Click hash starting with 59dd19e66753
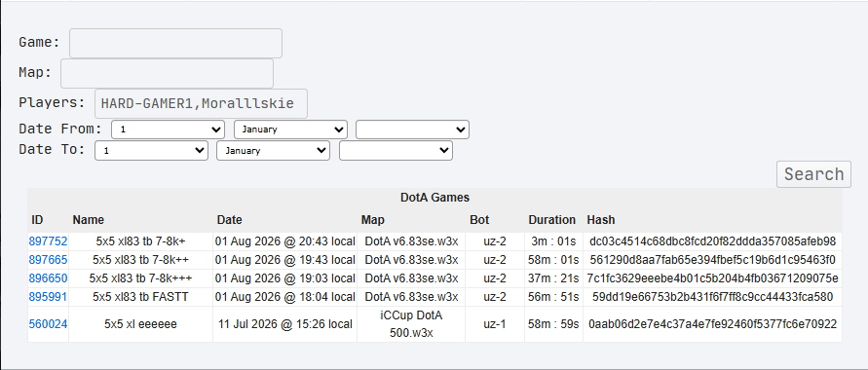The image size is (868, 370). [712, 297]
